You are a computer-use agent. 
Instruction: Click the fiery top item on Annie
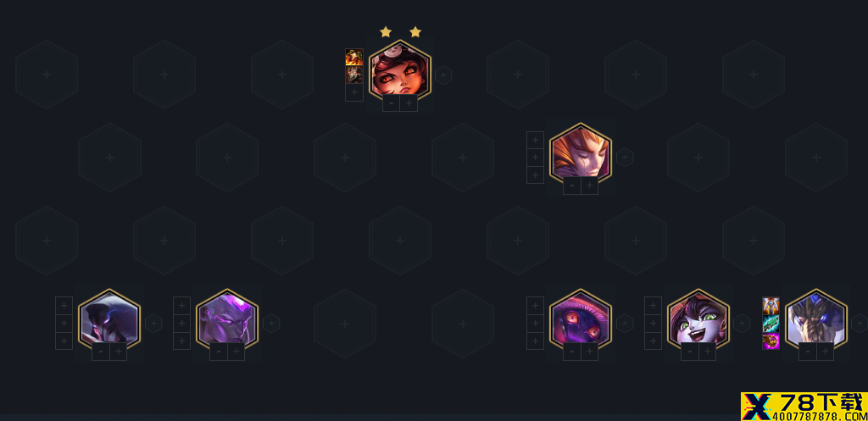354,57
